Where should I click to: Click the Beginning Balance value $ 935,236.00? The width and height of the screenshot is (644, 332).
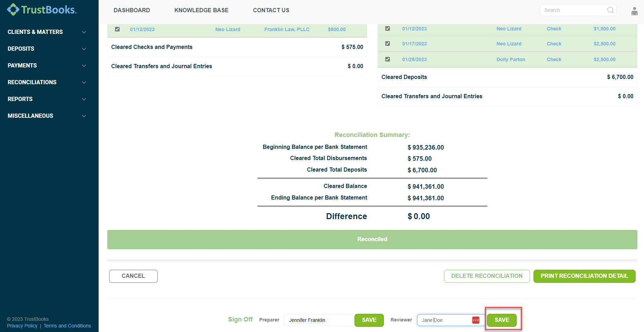(425, 147)
